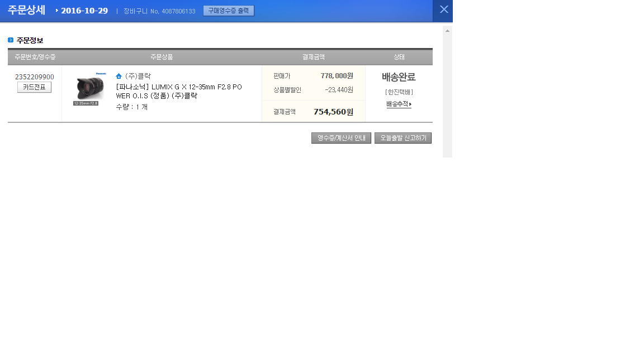Image resolution: width=644 pixels, height=362 pixels.
Task: Click the 한진택배 courier label
Action: click(399, 92)
